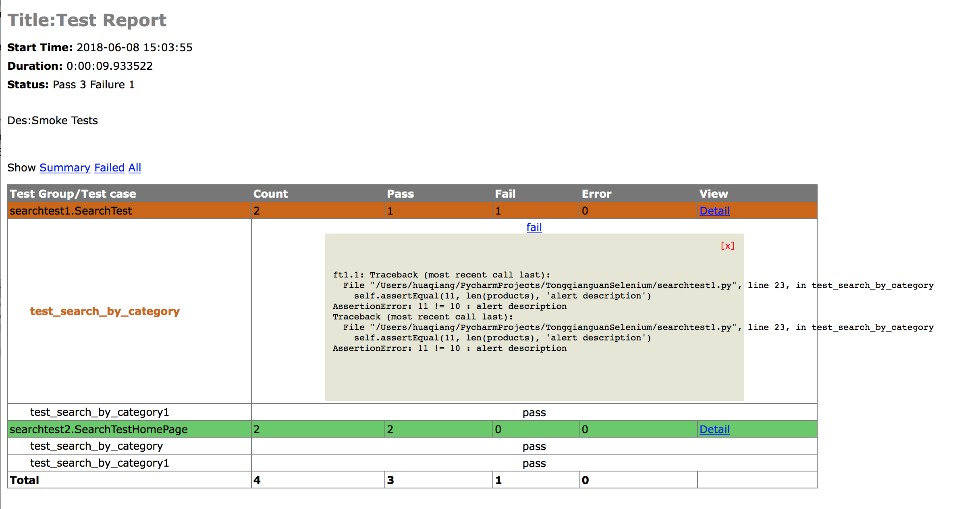
Task: Click orange test_search_by_category failed case name
Action: 105,311
